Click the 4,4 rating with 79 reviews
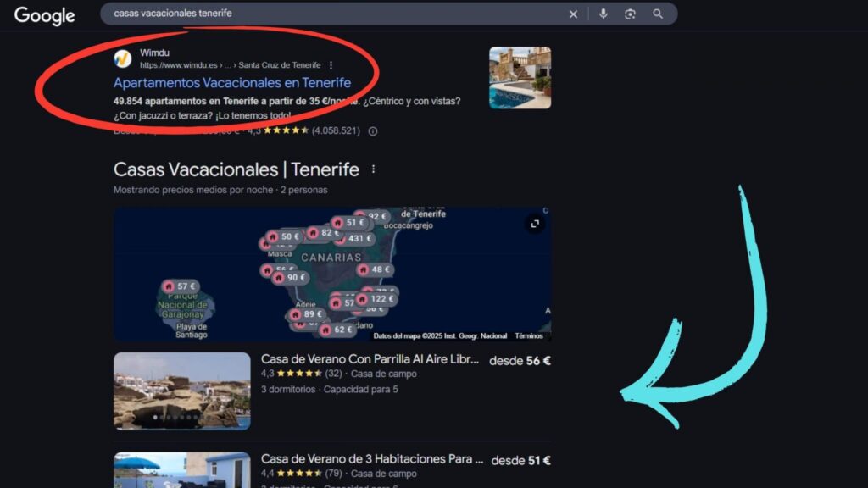 pos(302,473)
